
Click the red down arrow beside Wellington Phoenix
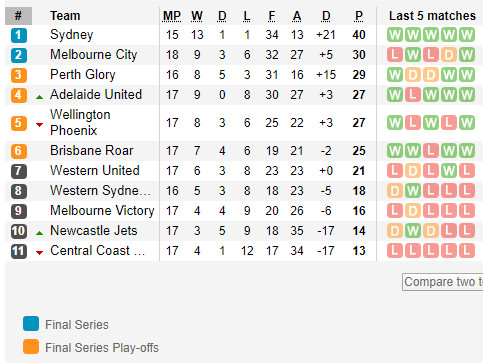click(39, 125)
